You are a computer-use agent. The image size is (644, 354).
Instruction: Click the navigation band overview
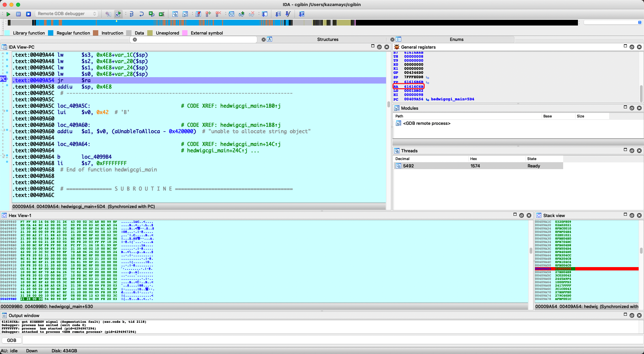click(x=292, y=22)
